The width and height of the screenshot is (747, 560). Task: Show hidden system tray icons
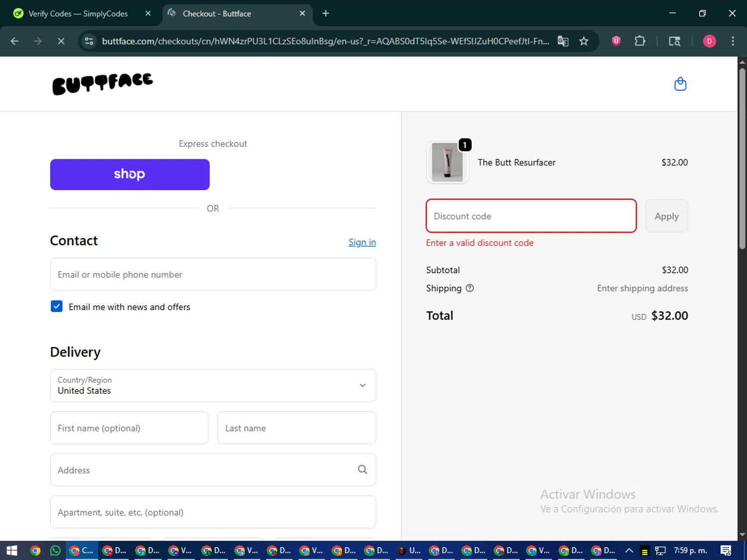click(x=629, y=551)
